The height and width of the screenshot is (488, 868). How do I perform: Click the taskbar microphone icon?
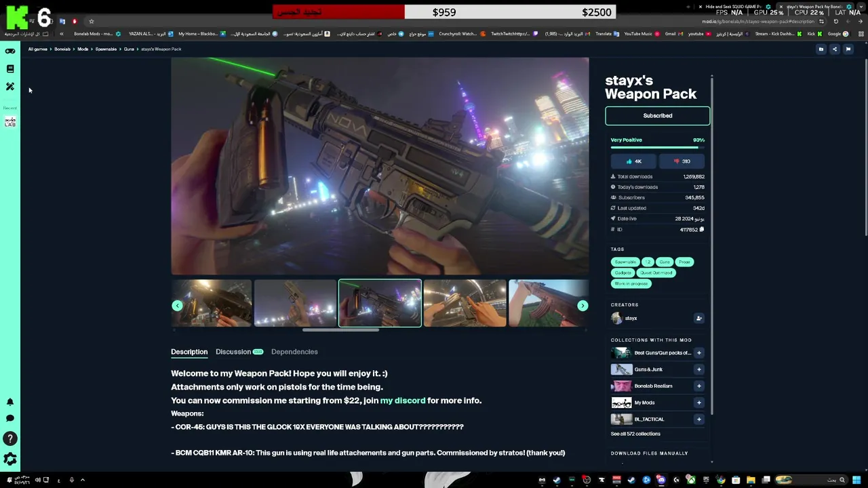[x=71, y=480]
